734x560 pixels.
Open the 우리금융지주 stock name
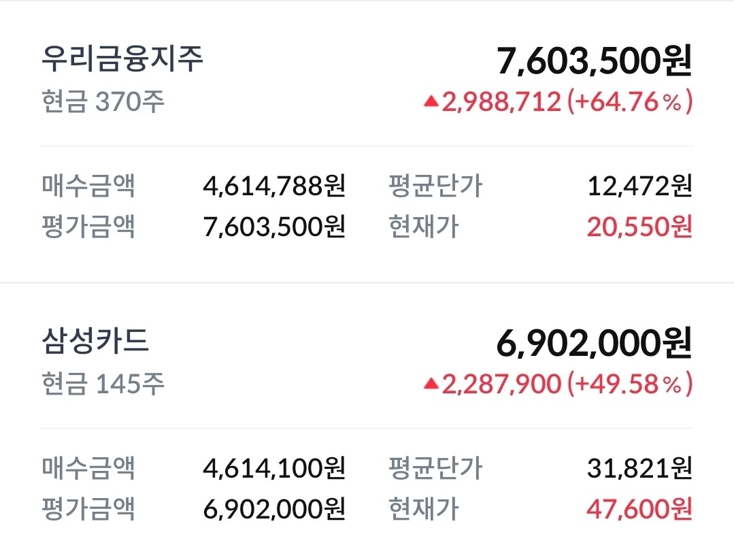122,59
